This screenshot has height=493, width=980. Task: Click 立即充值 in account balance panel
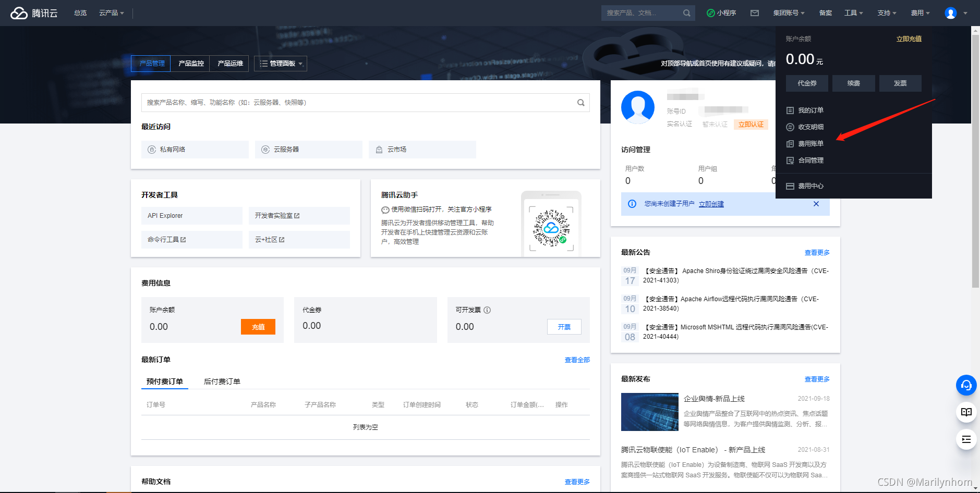909,39
